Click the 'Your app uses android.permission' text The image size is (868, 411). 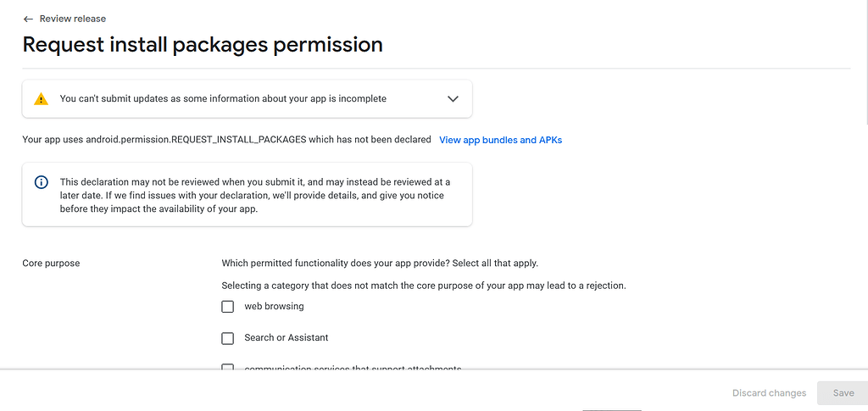(226, 139)
